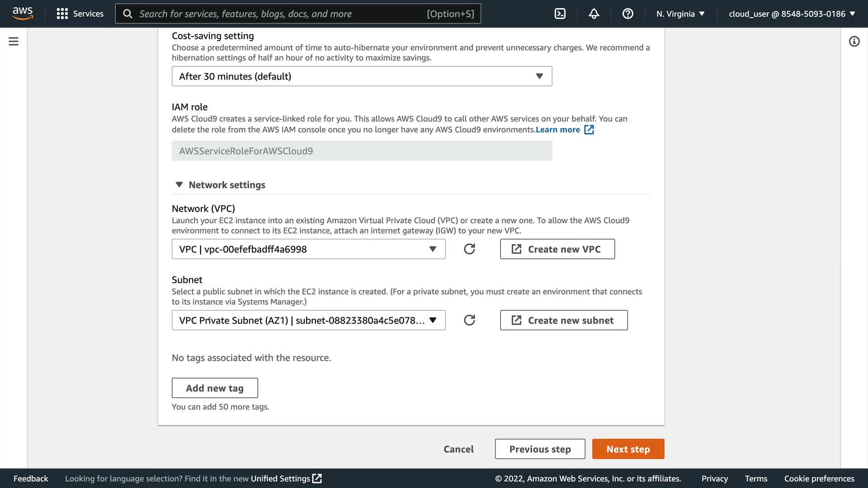Open the cloud_user account menu
This screenshot has height=488, width=868.
coord(792,14)
